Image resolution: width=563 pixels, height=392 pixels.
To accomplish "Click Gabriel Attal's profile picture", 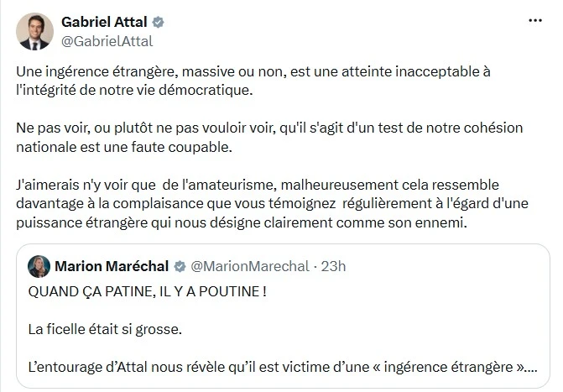I will coord(34,32).
